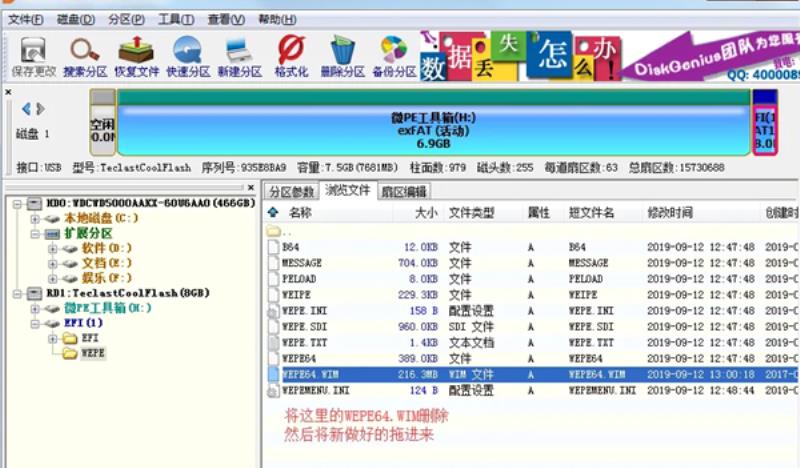This screenshot has width=800, height=468.
Task: Expand the EFI subfolder node
Action: click(53, 338)
